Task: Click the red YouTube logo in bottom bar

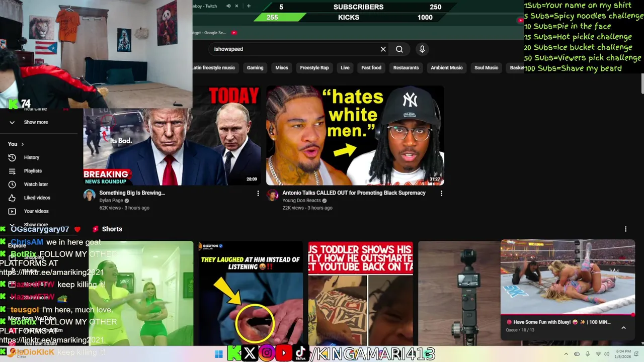Action: pos(284,353)
